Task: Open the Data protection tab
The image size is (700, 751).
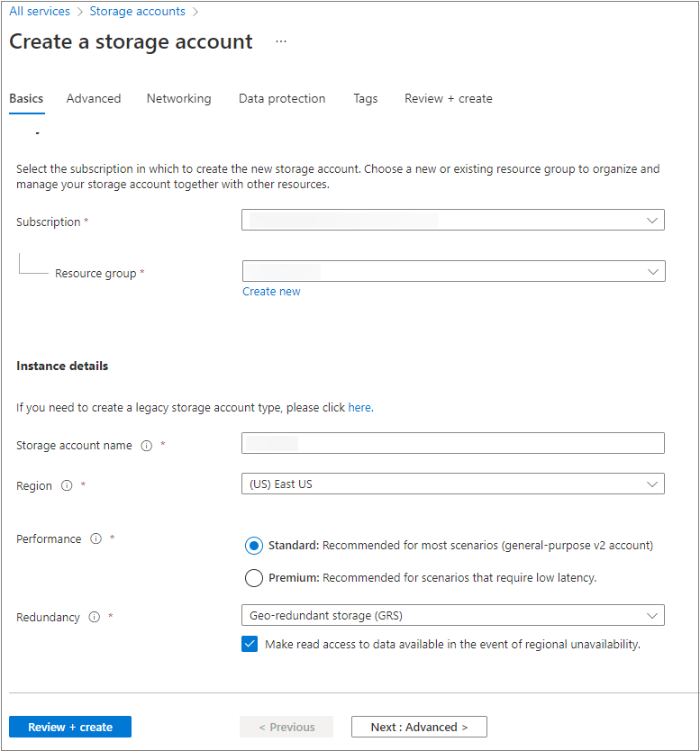Action: tap(281, 99)
